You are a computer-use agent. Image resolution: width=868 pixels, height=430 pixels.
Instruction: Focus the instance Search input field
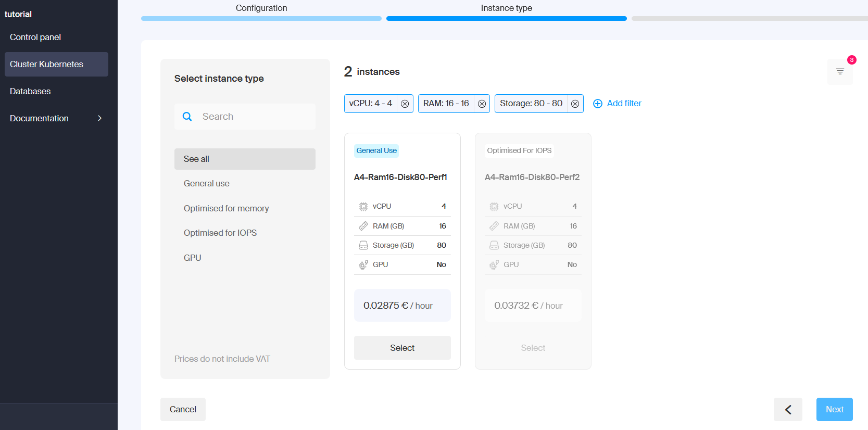click(x=245, y=117)
